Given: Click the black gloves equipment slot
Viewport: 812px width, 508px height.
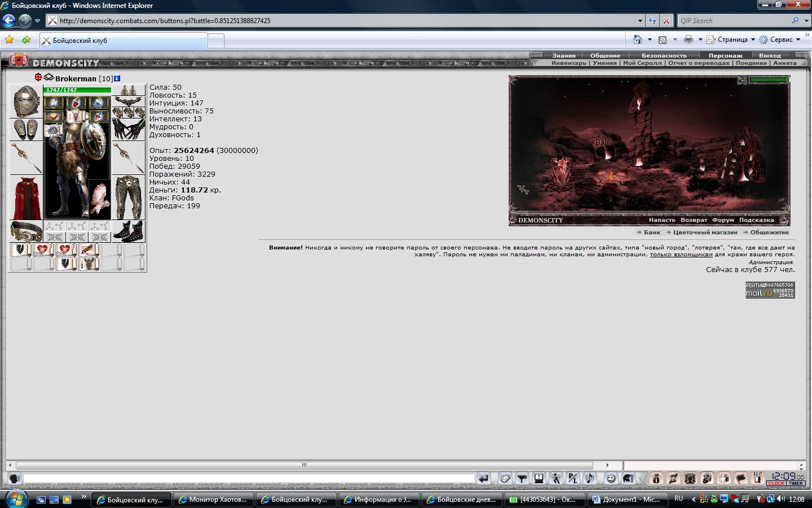Looking at the screenshot, I should tap(129, 130).
